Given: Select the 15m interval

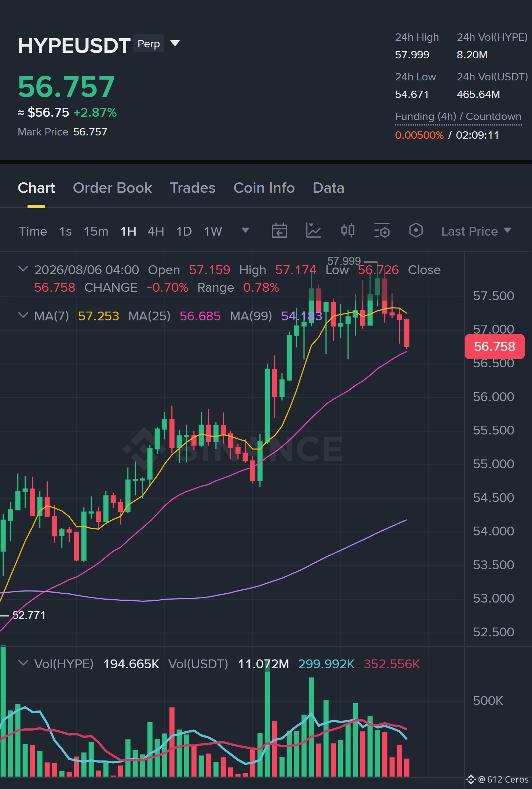Looking at the screenshot, I should click(96, 231).
